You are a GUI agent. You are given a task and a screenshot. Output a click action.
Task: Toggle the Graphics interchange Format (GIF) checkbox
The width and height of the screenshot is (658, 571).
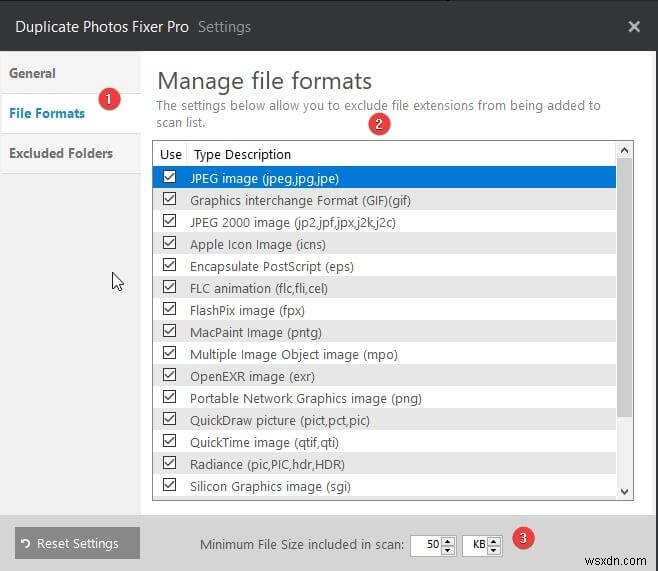(x=169, y=200)
